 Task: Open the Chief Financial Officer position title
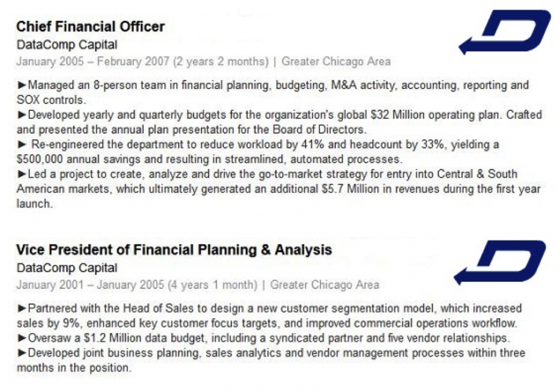pyautogui.click(x=90, y=27)
